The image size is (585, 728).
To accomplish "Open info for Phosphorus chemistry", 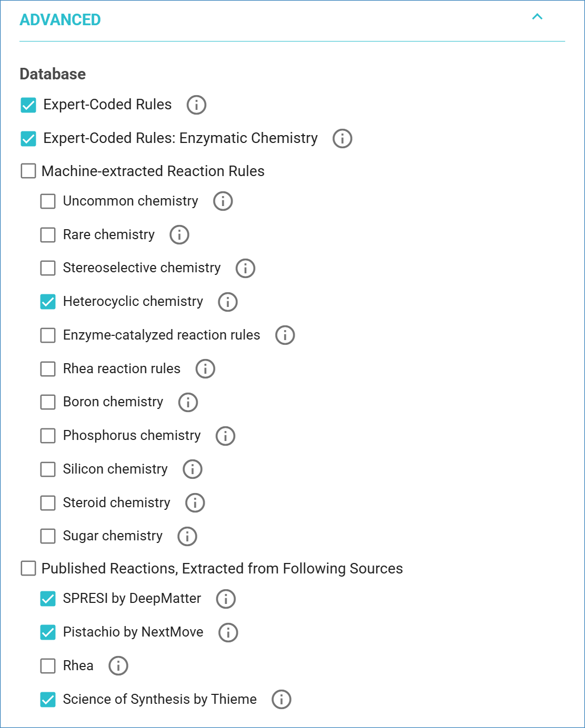I will [x=226, y=436].
